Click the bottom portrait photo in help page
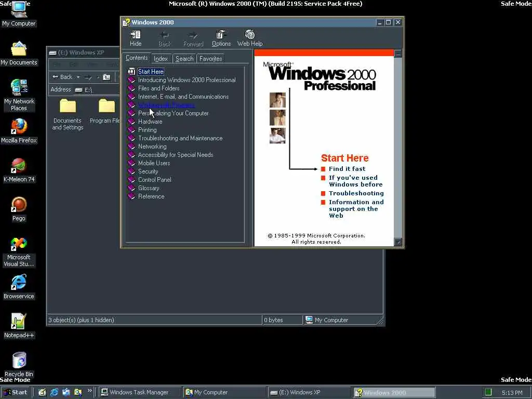Viewport: 532px width, 399px height. [x=277, y=136]
